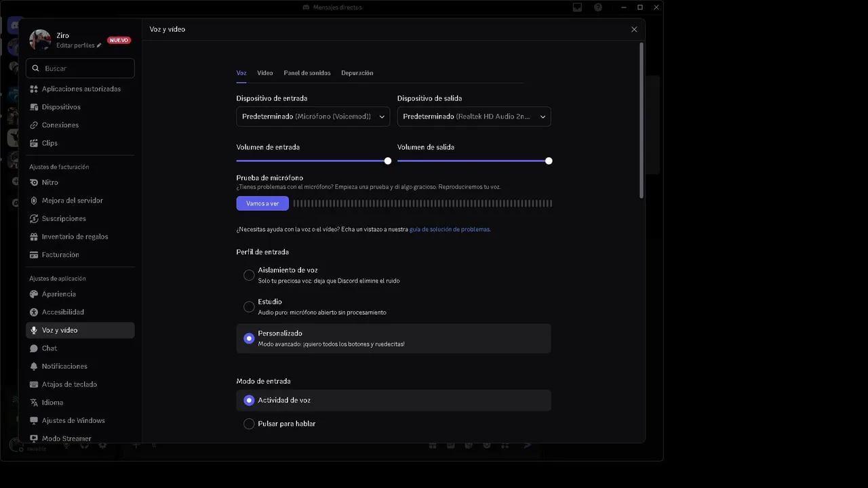Click the Atajos de teclado keyboard icon
Viewport: 868px width, 488px height.
coord(35,384)
